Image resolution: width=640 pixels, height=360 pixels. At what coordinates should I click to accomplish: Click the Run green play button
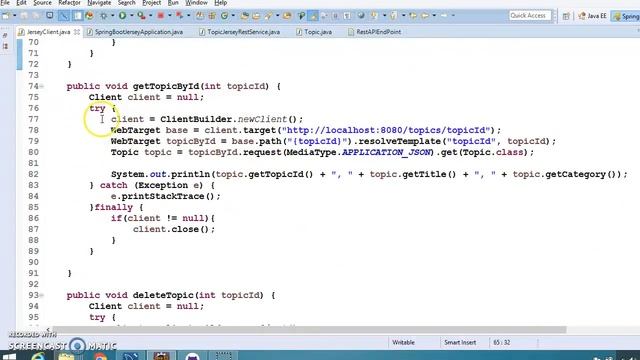pos(122,16)
